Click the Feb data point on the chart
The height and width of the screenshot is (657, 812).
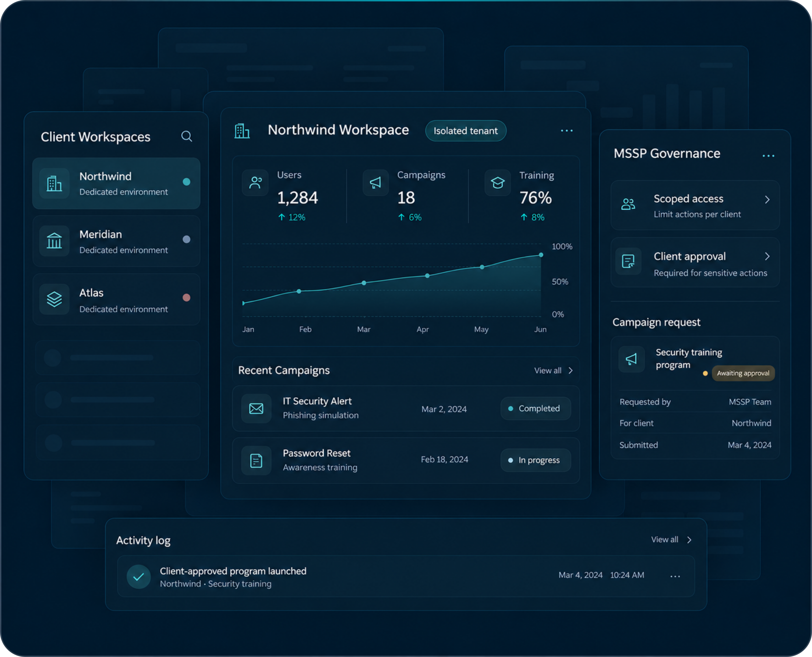click(x=299, y=291)
